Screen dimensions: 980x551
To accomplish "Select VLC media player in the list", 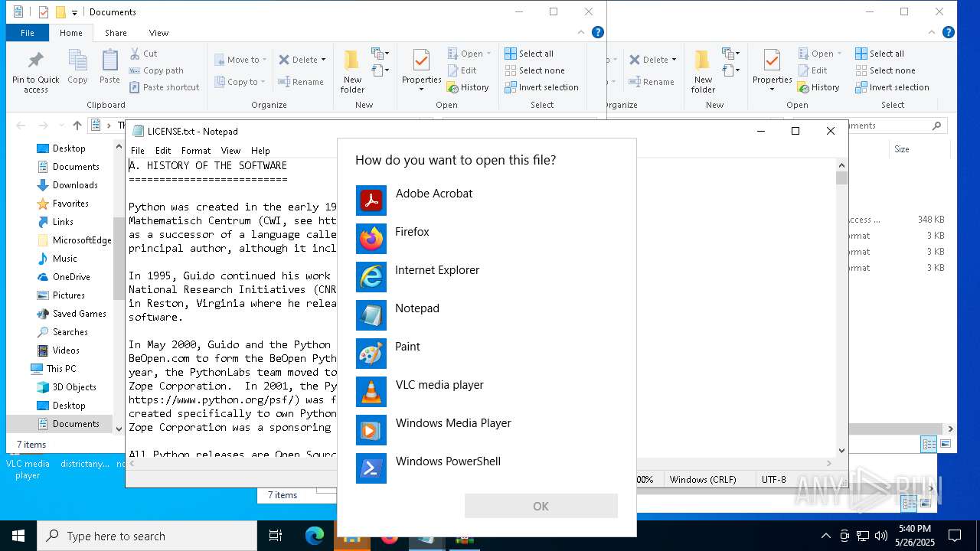I will [x=487, y=392].
